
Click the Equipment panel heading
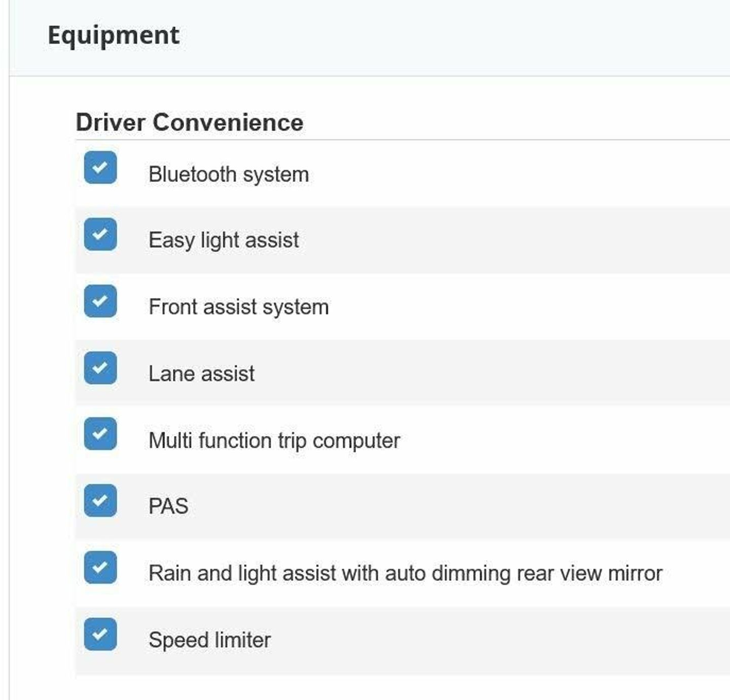[x=114, y=36]
